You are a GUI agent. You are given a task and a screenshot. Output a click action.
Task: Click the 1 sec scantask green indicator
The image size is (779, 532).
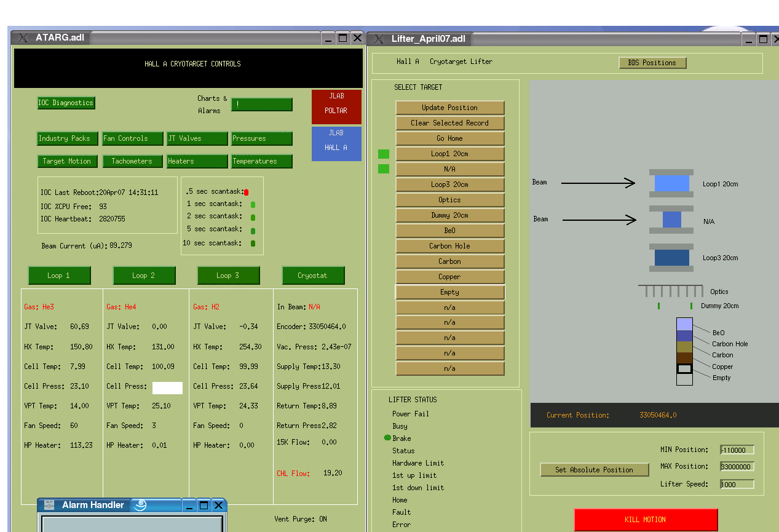[x=253, y=205]
